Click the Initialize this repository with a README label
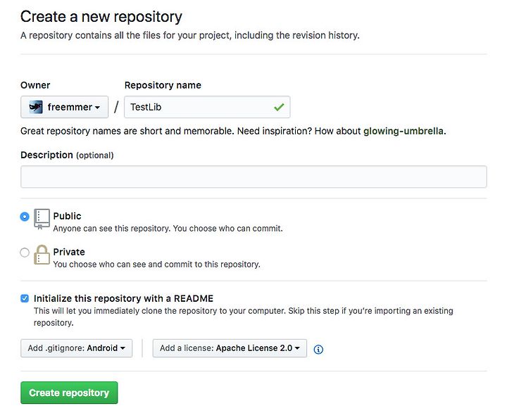The image size is (507, 420). click(123, 298)
